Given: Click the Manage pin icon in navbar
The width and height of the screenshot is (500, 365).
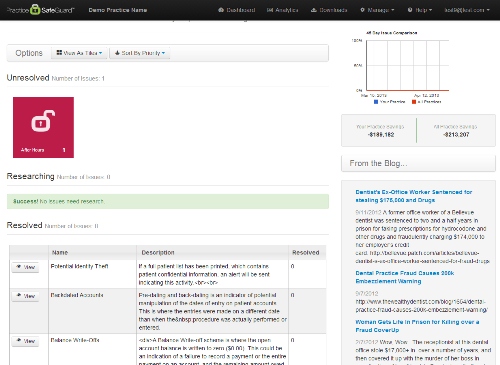Looking at the screenshot, I should point(362,10).
